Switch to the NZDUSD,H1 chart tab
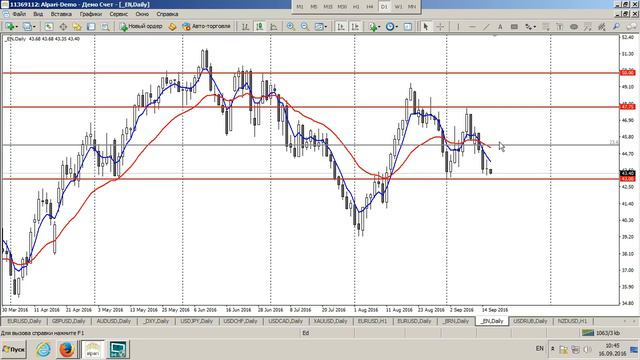Viewport: 640px width, 360px height. click(x=572, y=321)
